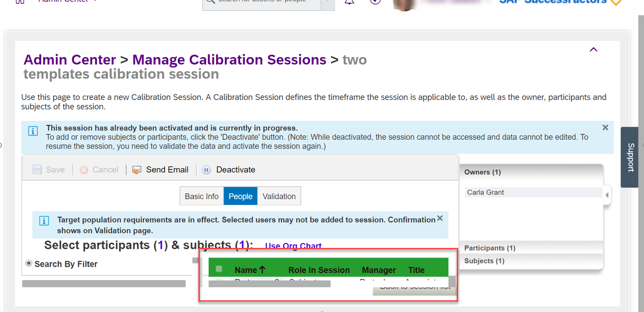Click the Use Org Chart link
This screenshot has width=644, height=312.
(293, 246)
